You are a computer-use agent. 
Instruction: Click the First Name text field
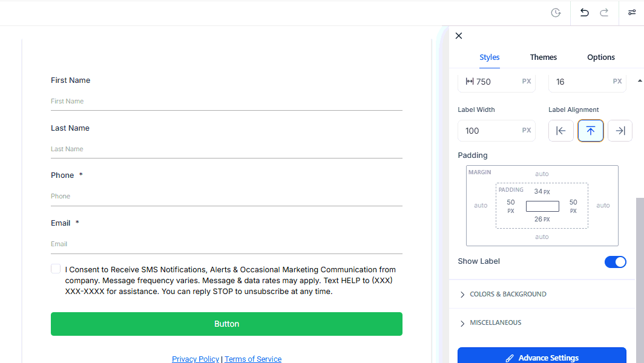point(226,101)
